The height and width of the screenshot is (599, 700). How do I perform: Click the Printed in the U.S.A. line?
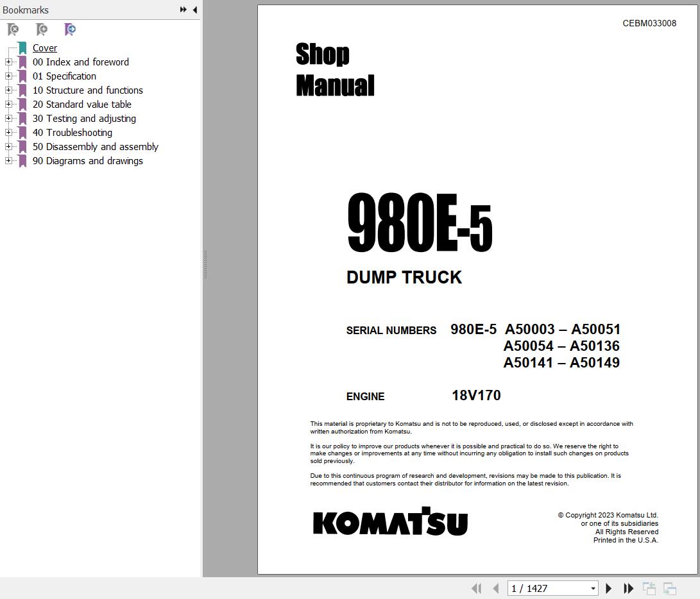[626, 540]
